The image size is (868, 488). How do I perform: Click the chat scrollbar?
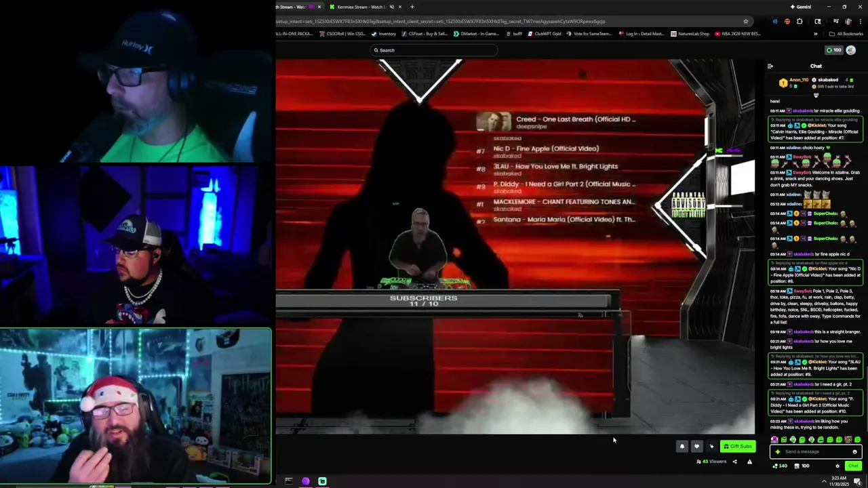pyautogui.click(x=866, y=400)
